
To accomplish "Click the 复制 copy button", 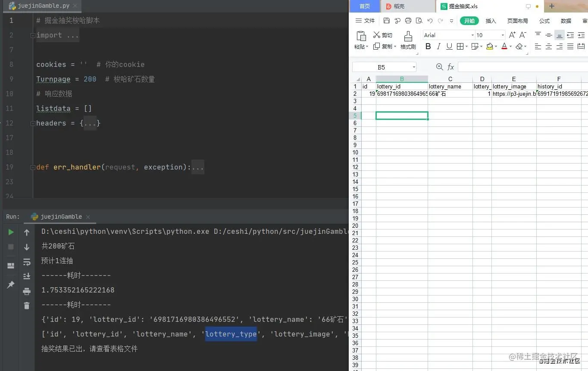I will coord(383,46).
